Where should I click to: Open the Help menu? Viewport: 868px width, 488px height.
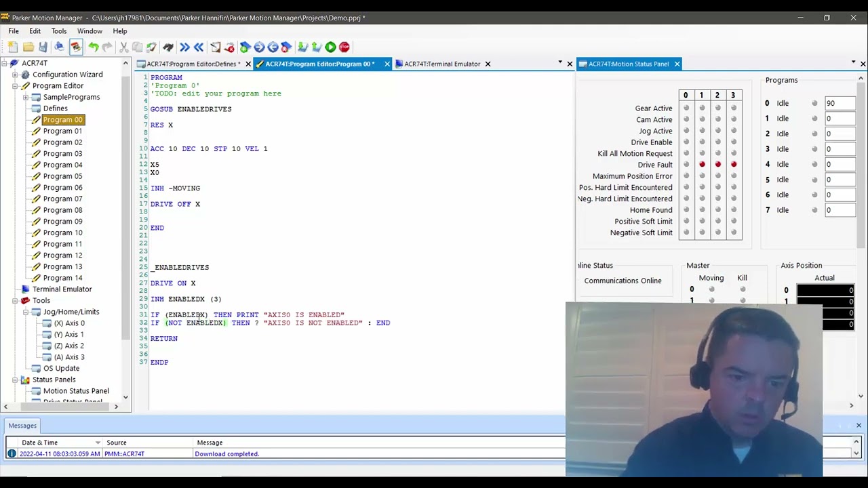pos(120,31)
